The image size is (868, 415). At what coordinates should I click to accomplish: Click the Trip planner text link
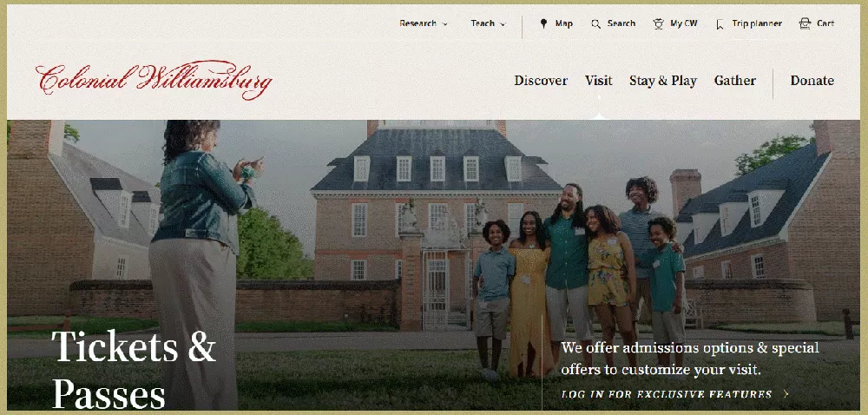click(757, 23)
